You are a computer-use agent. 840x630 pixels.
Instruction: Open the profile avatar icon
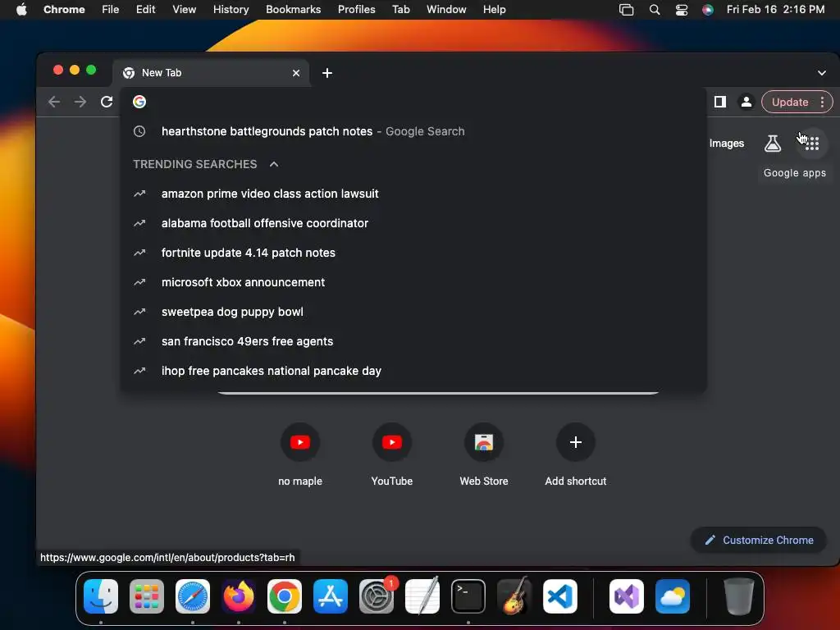pos(746,102)
